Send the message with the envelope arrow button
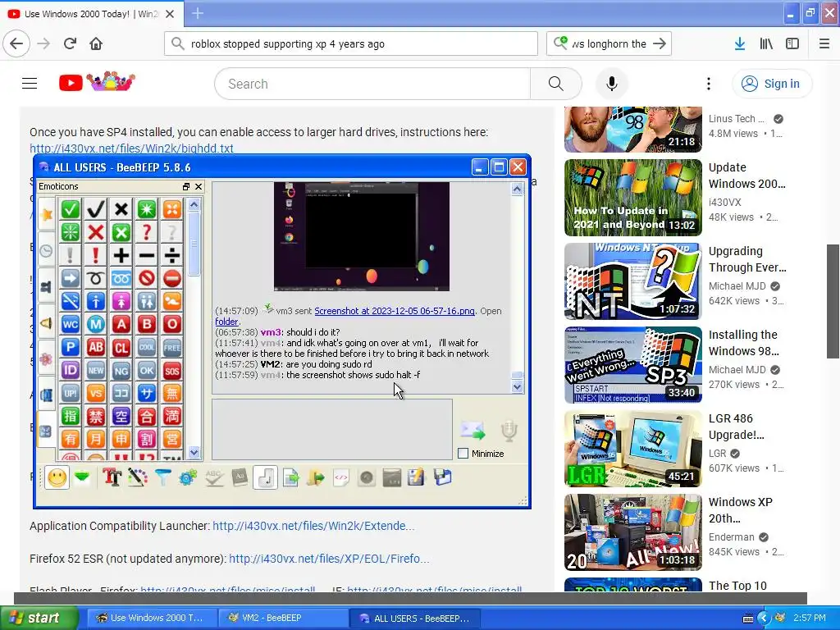This screenshot has width=840, height=630. click(472, 430)
